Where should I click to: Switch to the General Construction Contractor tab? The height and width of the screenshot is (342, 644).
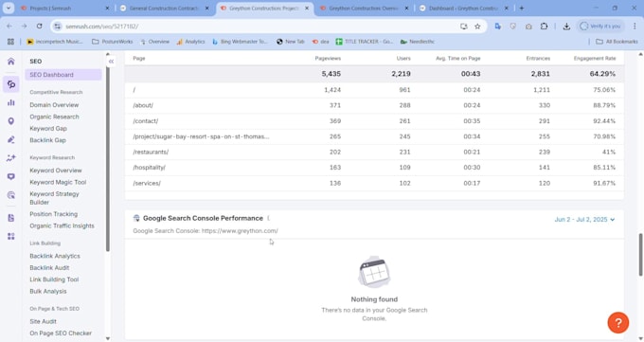coord(164,9)
